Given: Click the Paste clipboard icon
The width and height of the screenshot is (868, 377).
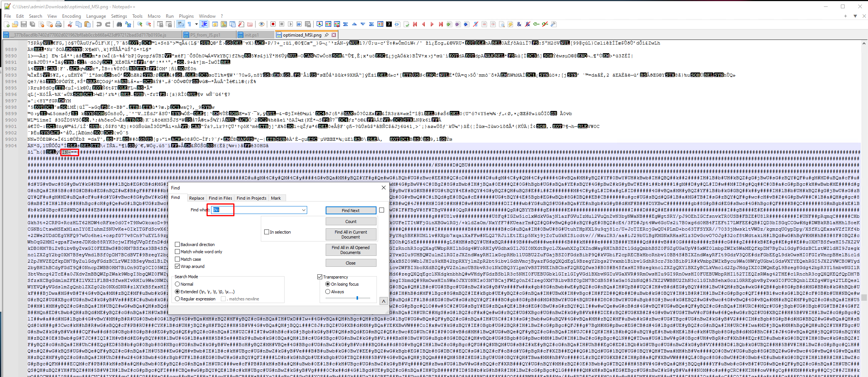Looking at the screenshot, I should (87, 24).
